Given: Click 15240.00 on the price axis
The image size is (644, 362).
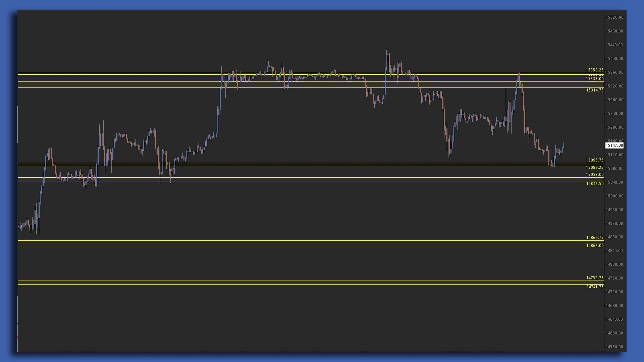Looking at the screenshot, I should [x=614, y=113].
